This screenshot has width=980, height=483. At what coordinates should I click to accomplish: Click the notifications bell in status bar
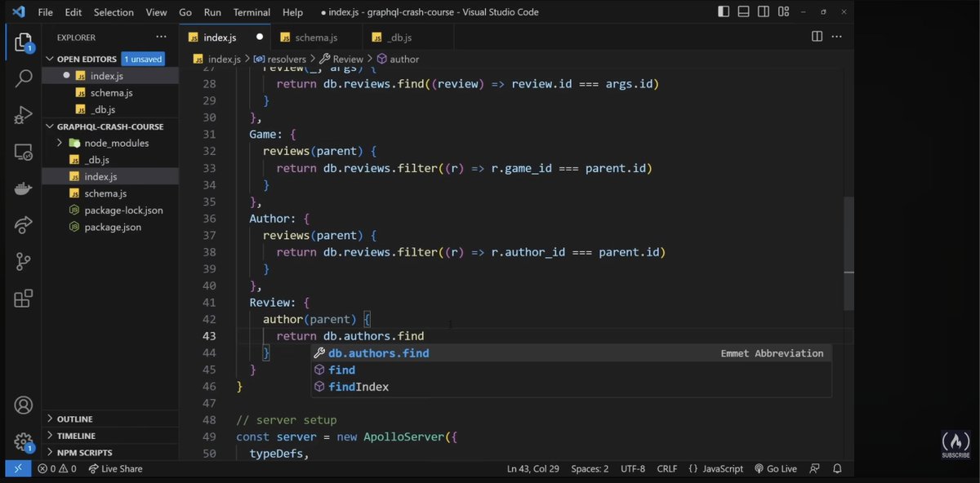click(837, 468)
